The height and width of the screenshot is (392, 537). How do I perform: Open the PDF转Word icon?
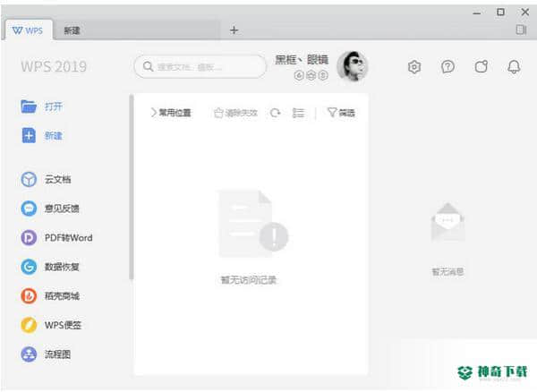[29, 237]
